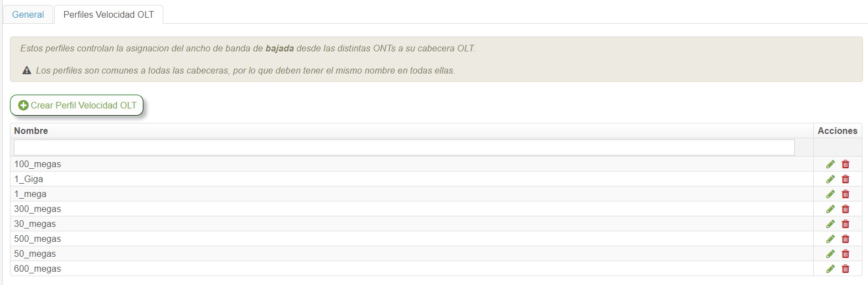Delete the 30_megas profile
The width and height of the screenshot is (868, 285).
point(845,224)
